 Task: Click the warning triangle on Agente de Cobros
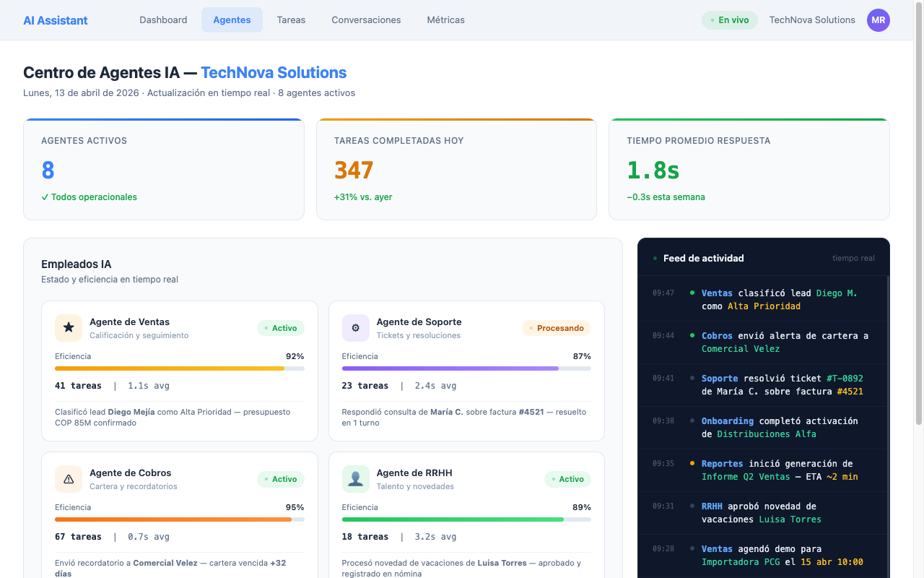(x=68, y=479)
